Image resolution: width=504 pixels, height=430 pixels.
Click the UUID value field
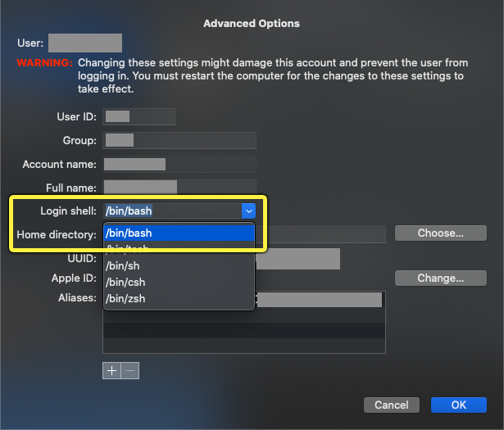click(298, 259)
